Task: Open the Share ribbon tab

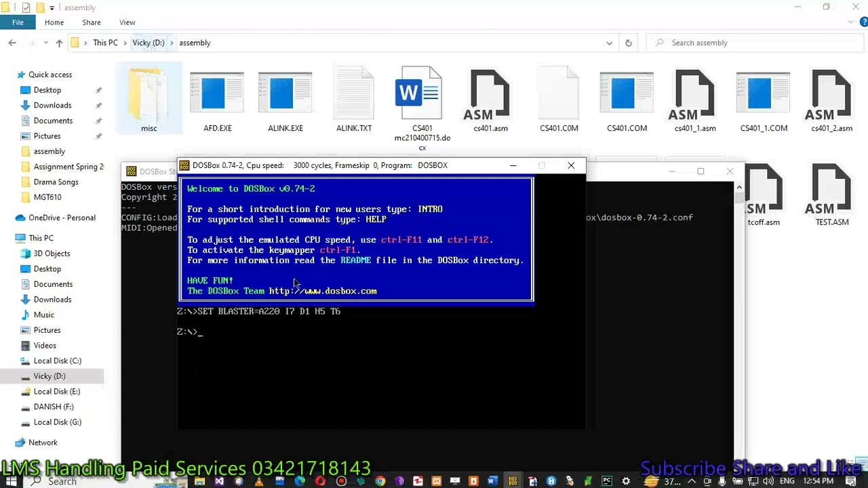Action: tap(92, 22)
